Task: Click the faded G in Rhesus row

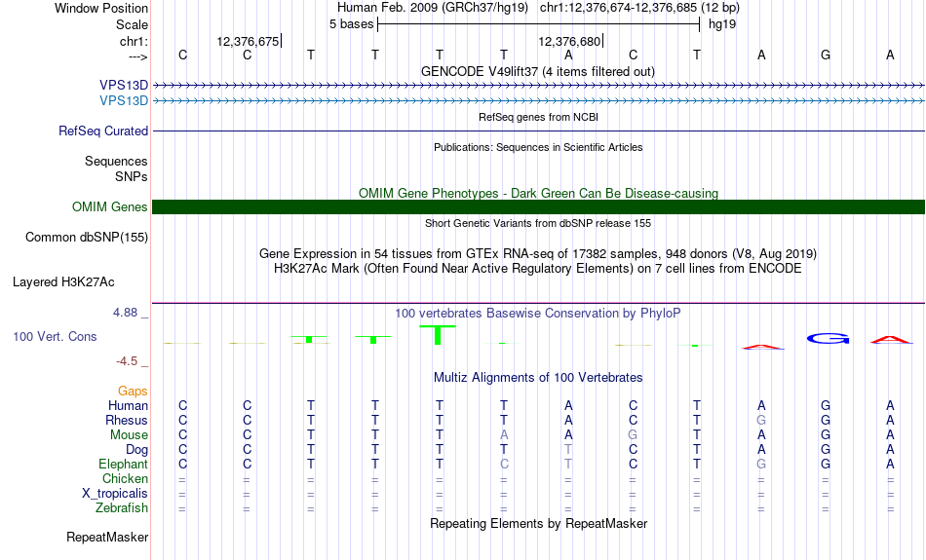Action: pyautogui.click(x=761, y=420)
